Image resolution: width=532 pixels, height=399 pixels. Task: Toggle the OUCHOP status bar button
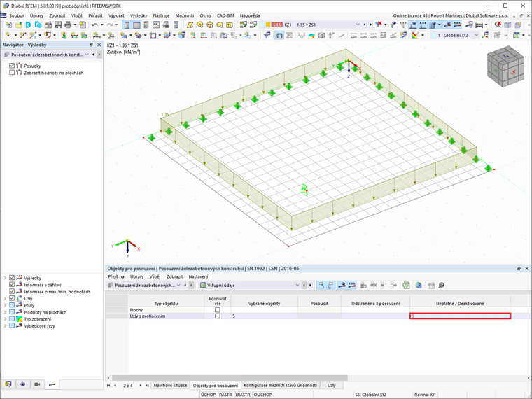tap(262, 395)
